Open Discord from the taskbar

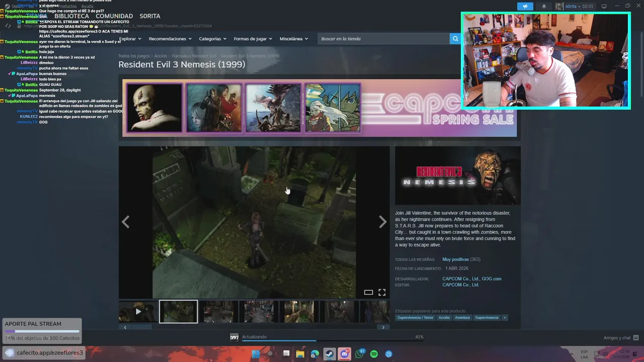click(x=345, y=354)
